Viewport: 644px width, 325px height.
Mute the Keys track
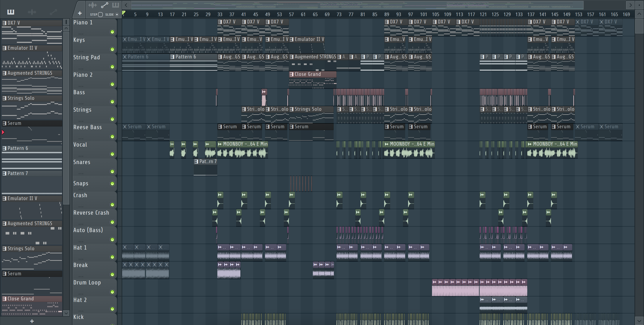click(112, 49)
